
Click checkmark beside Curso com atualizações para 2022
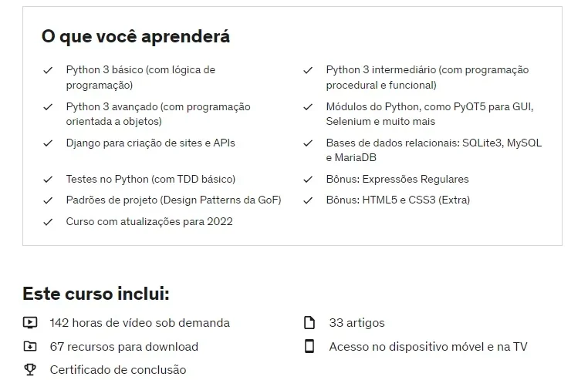pyautogui.click(x=48, y=222)
